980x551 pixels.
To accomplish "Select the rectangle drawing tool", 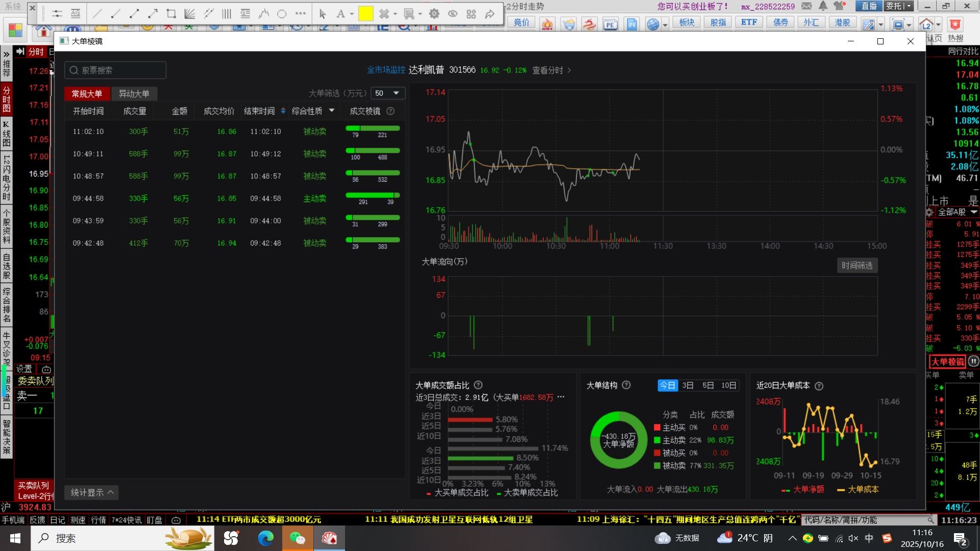I will [171, 14].
